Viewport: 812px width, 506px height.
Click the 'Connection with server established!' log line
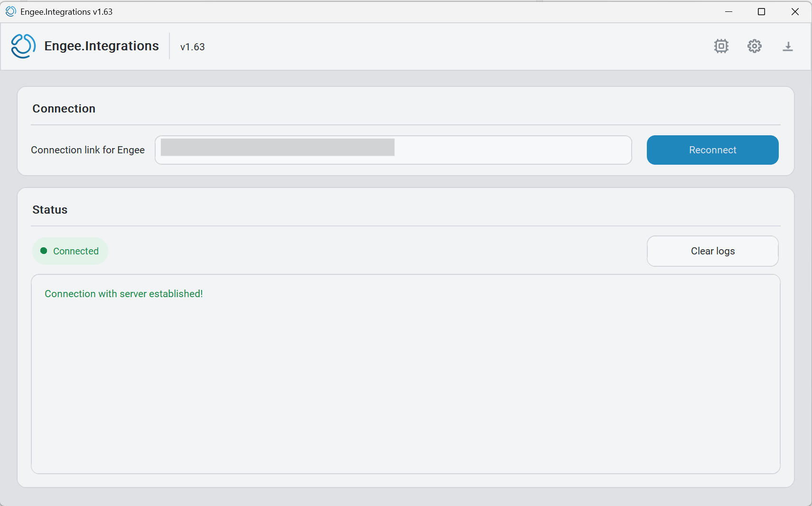click(x=124, y=294)
